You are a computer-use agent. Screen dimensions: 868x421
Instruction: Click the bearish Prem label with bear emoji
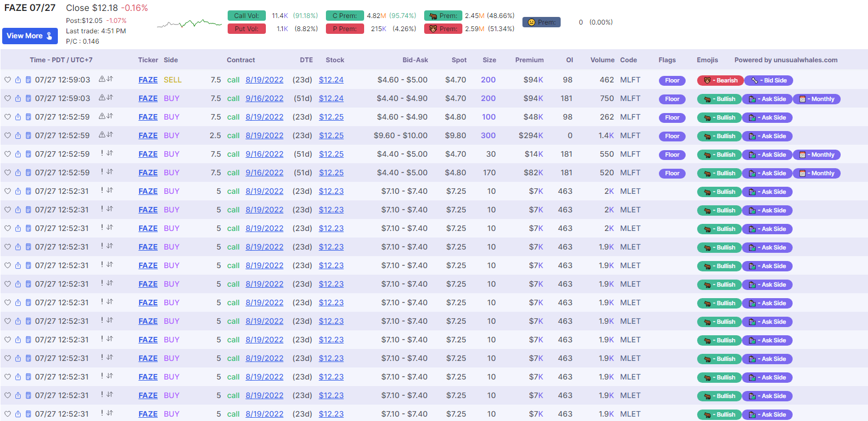443,29
